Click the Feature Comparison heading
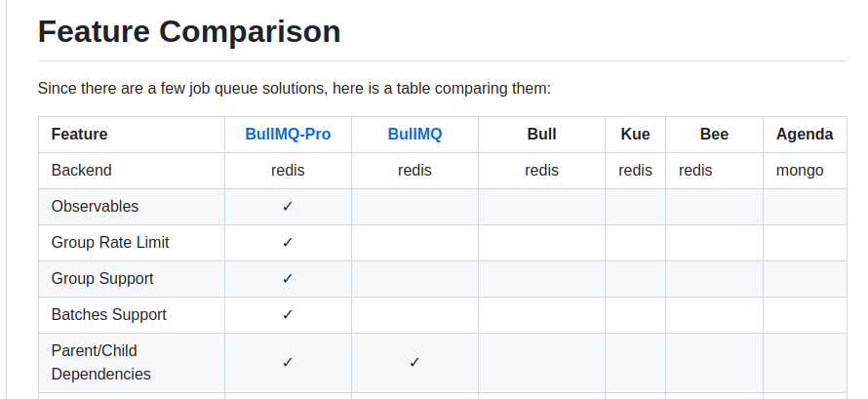 (189, 31)
